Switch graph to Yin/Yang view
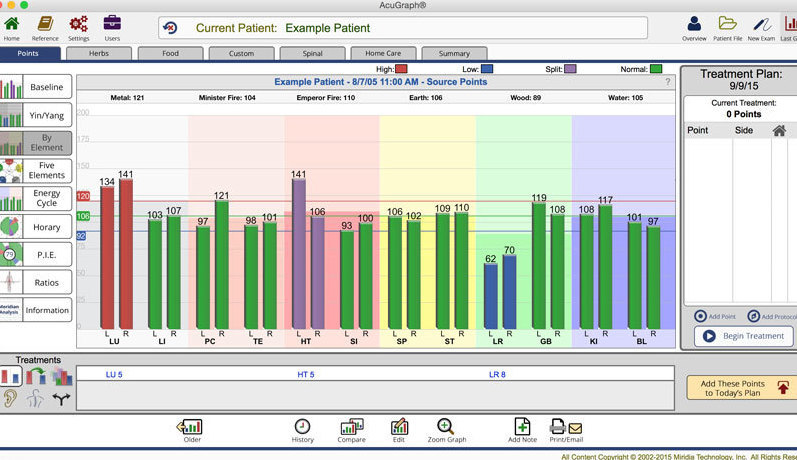Image resolution: width=797 pixels, height=460 pixels. [37, 115]
